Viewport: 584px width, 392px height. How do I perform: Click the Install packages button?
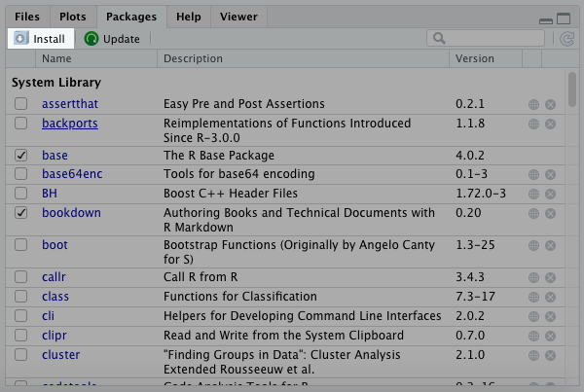click(x=39, y=39)
